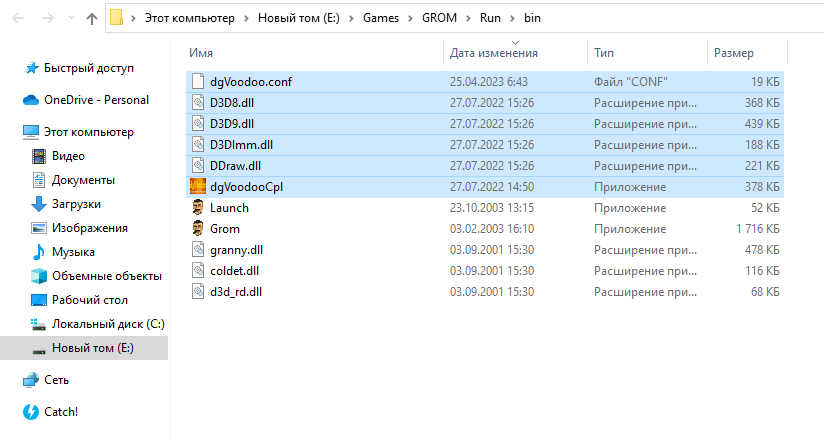Screen dimensions: 824x440
Task: Click the Размер column header
Action: (x=734, y=52)
